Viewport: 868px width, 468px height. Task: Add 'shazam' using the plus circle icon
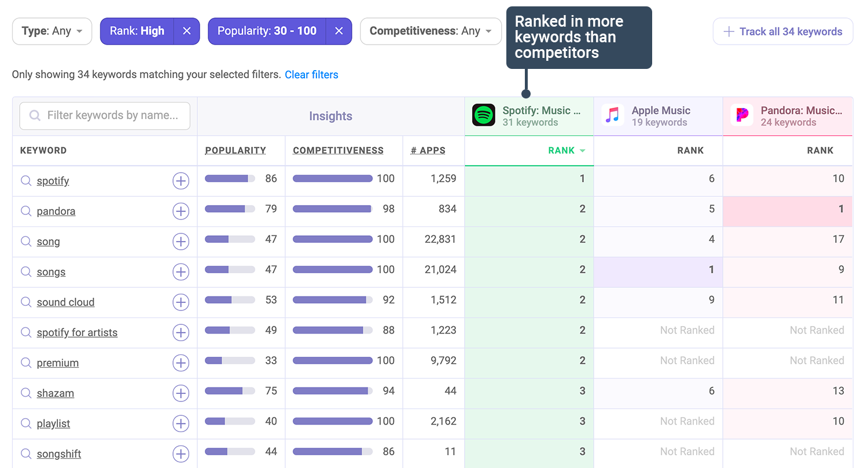pyautogui.click(x=181, y=393)
